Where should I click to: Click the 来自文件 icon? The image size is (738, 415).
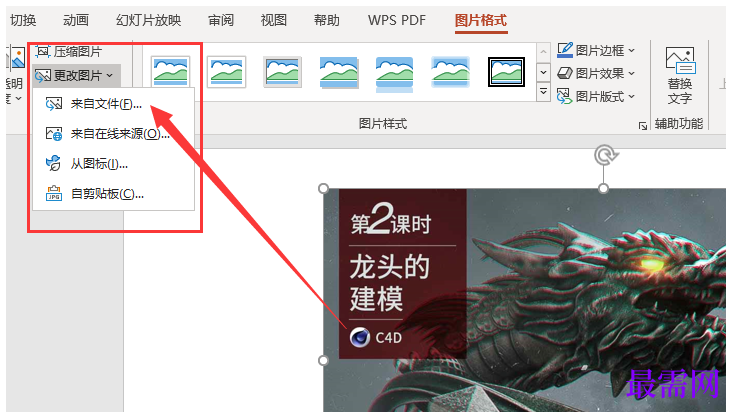pos(54,104)
